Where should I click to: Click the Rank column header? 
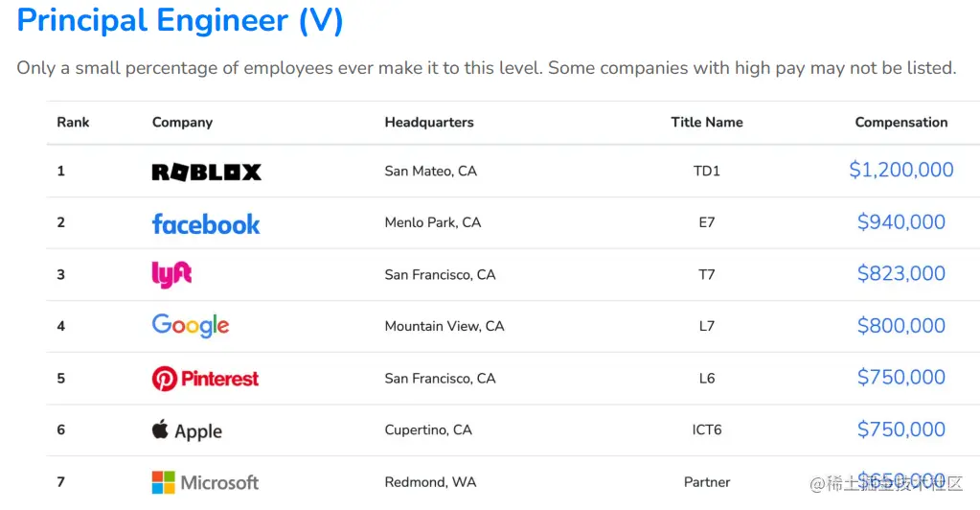tap(73, 122)
